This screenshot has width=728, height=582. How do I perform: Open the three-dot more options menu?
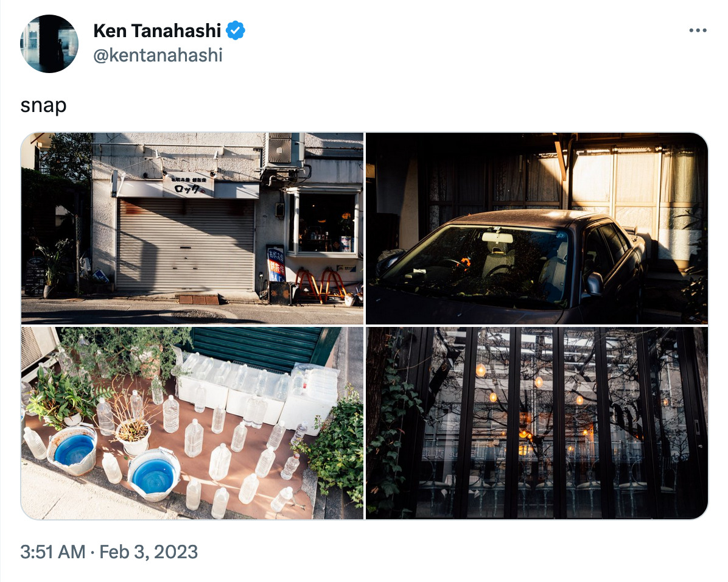point(698,30)
